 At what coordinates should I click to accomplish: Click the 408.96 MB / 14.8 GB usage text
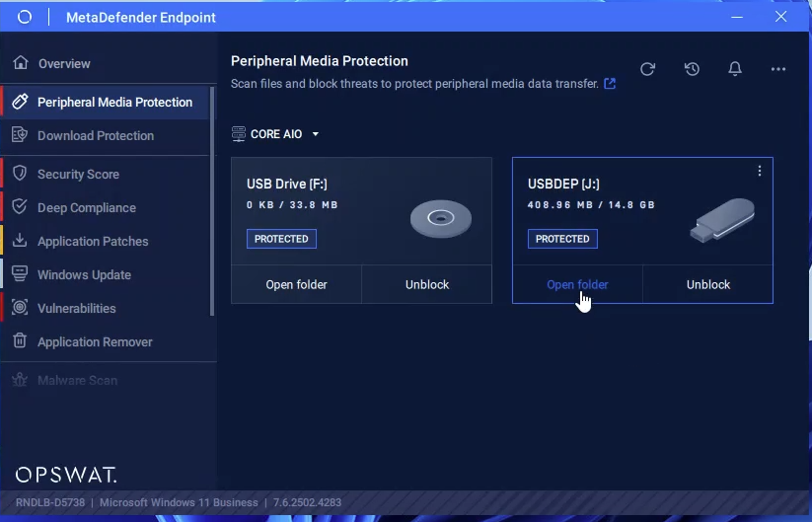click(x=591, y=205)
